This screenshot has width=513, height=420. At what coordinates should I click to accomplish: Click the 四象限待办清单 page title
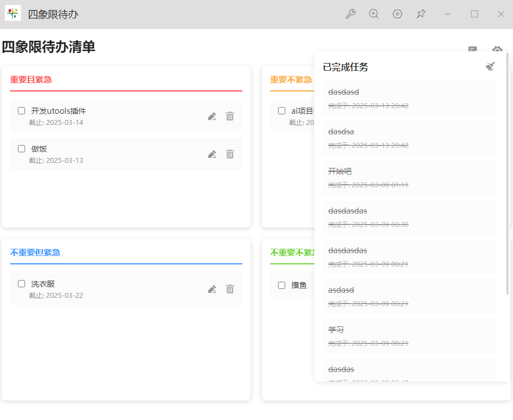coord(49,47)
